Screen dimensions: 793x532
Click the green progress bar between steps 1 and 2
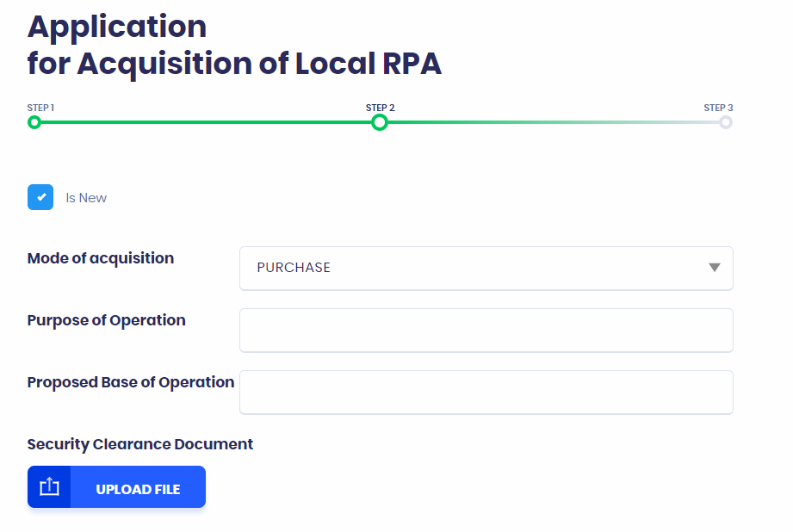pyautogui.click(x=207, y=122)
